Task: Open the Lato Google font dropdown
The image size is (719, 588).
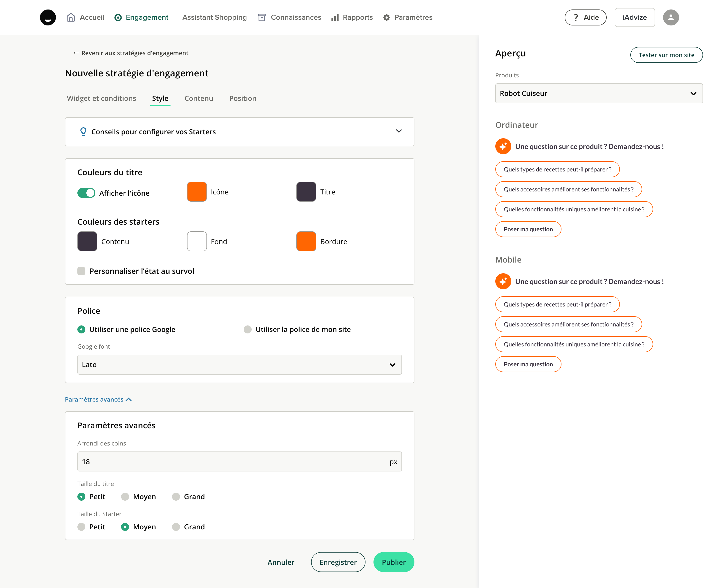Action: click(x=239, y=364)
